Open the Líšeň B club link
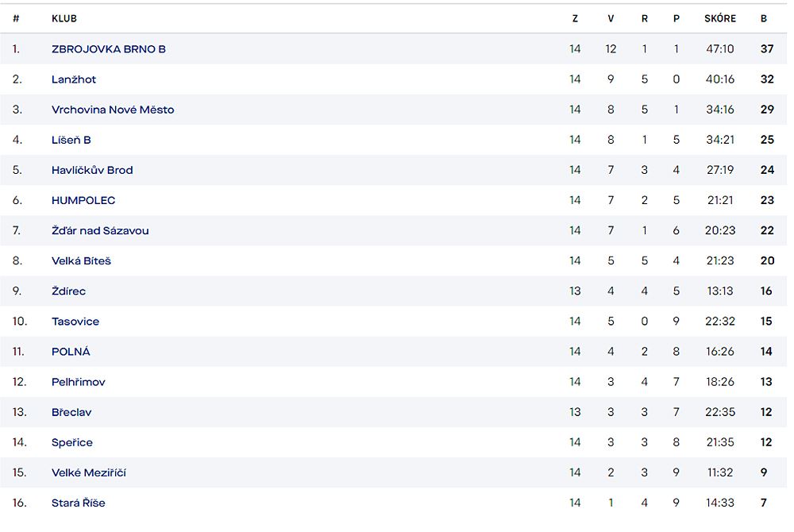Image resolution: width=794 pixels, height=532 pixels. click(x=71, y=140)
